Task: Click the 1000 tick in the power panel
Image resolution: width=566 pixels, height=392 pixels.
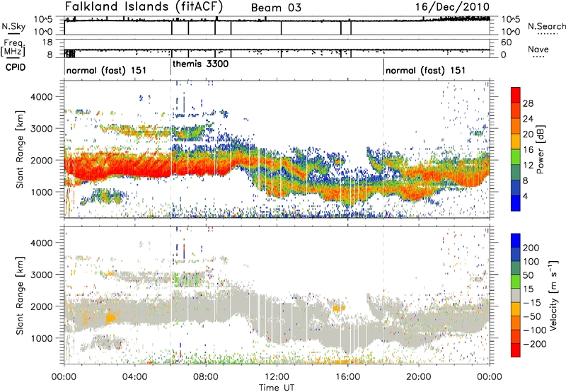Action: pyautogui.click(x=42, y=192)
